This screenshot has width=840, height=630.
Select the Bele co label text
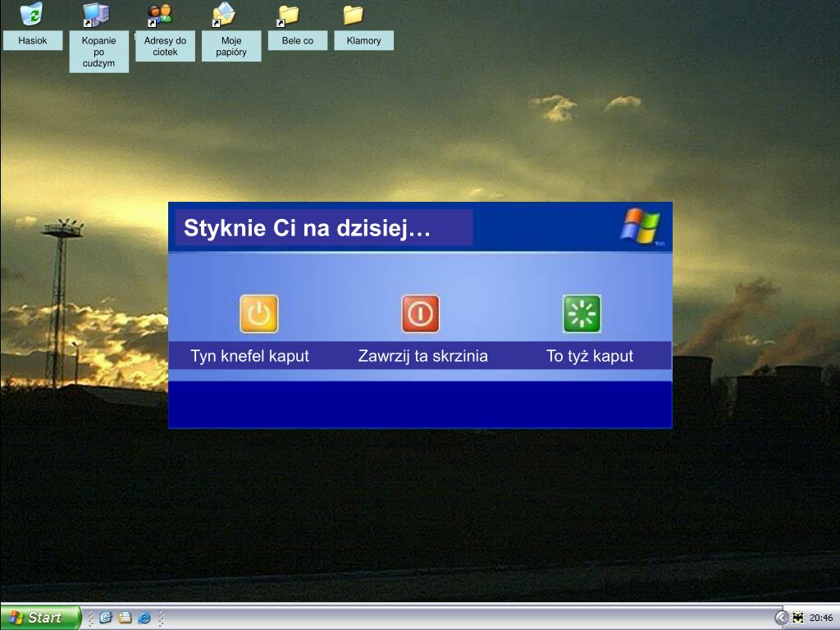298,41
